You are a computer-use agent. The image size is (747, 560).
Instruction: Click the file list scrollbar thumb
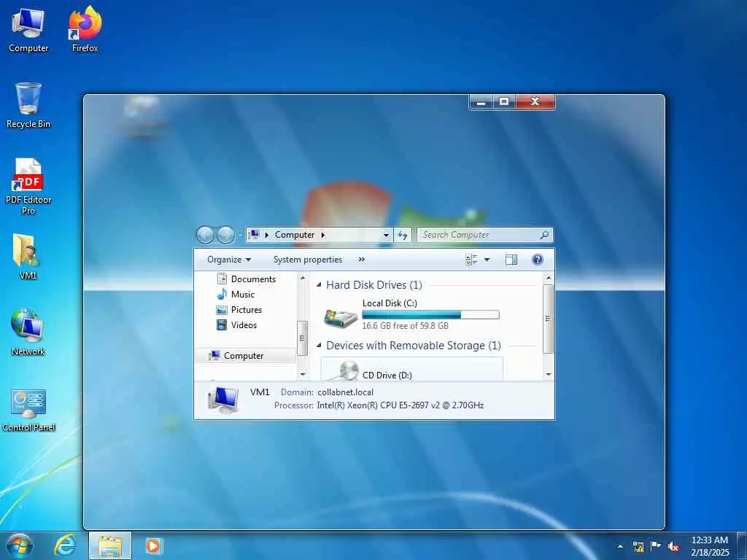(x=548, y=319)
